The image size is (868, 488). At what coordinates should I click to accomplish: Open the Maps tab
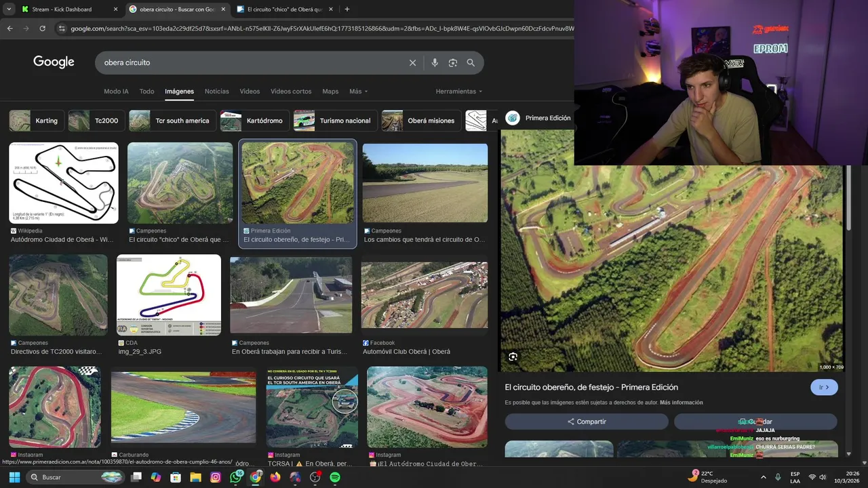coord(330,91)
